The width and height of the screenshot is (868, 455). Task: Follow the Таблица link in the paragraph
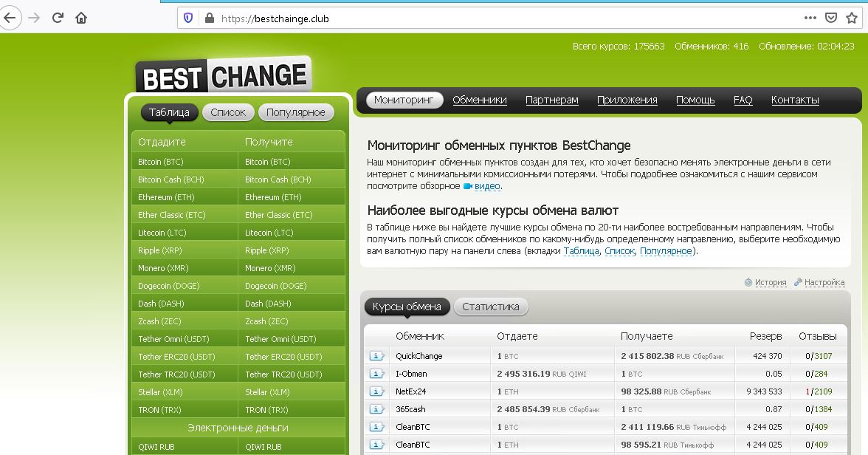pos(582,251)
